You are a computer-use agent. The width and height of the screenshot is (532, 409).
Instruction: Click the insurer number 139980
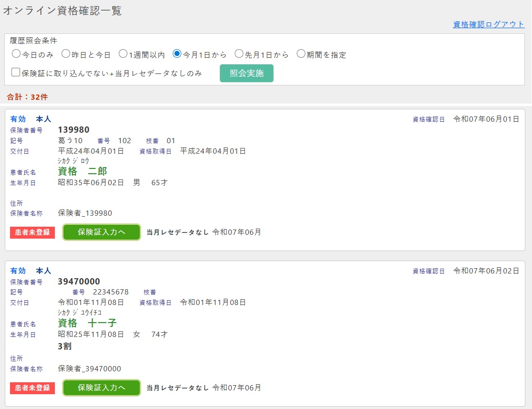[x=73, y=130]
